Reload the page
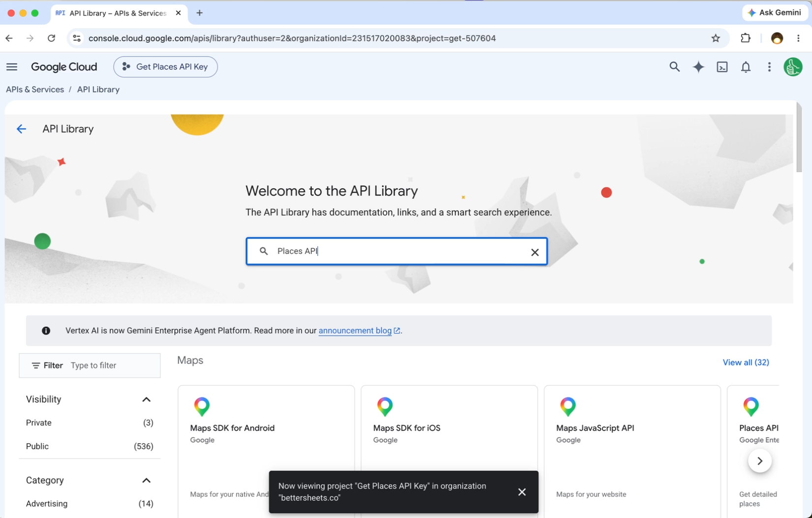 click(x=51, y=38)
